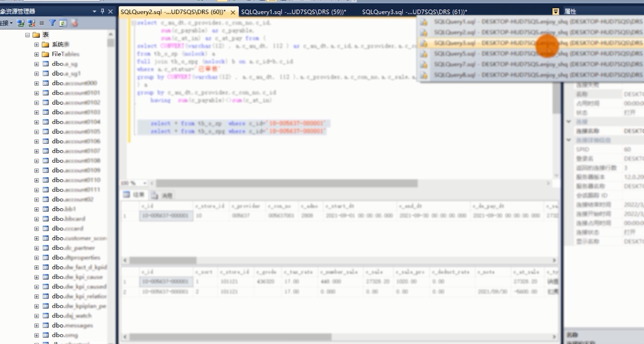This screenshot has width=644, height=344.
Task: Select the c_id cell in first result grid
Action: 165,216
